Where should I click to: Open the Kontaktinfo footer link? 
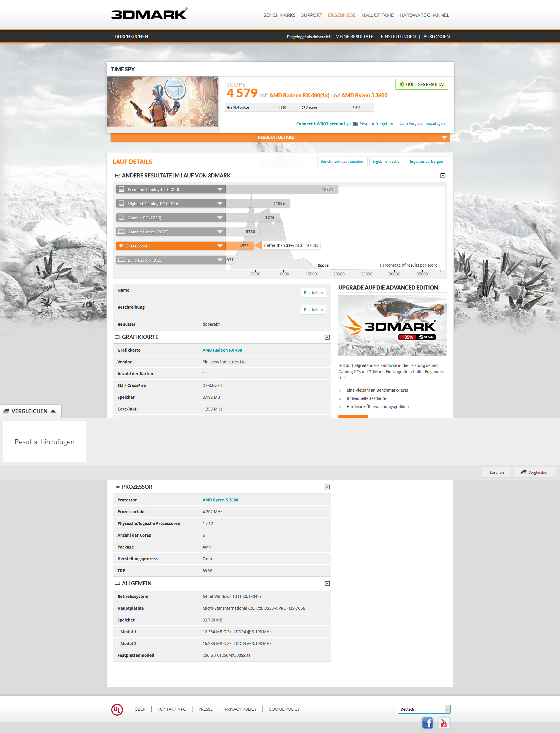point(172,709)
